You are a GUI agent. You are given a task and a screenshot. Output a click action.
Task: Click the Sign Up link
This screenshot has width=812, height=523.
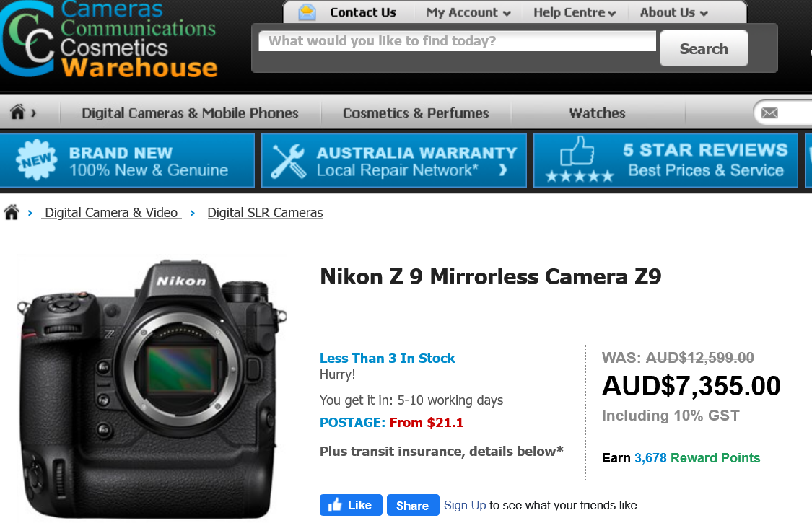coord(465,506)
